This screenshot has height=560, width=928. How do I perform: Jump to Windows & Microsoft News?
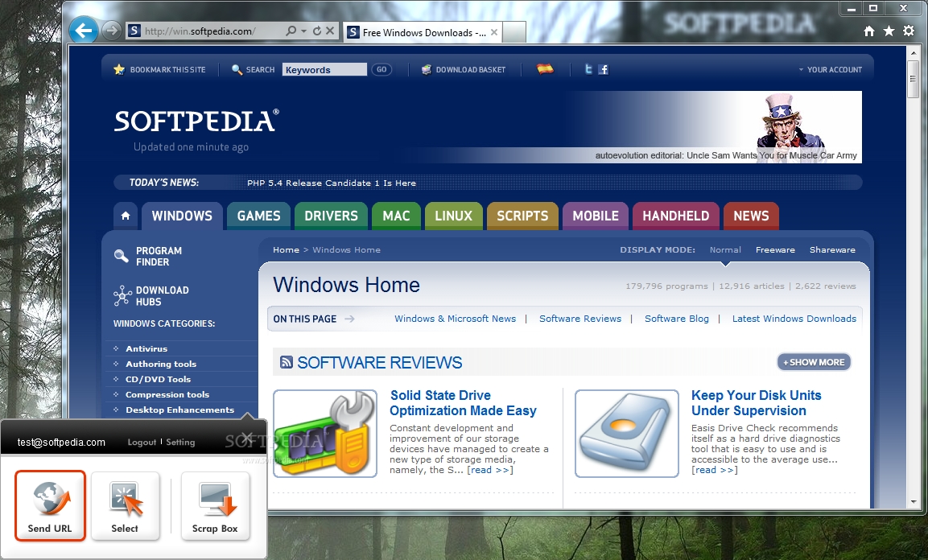[x=455, y=319]
